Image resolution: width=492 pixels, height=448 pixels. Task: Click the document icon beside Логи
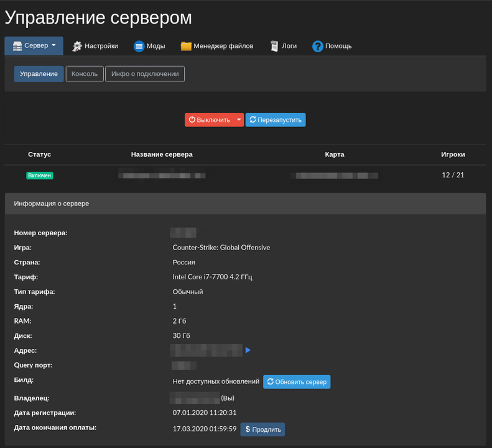[274, 46]
